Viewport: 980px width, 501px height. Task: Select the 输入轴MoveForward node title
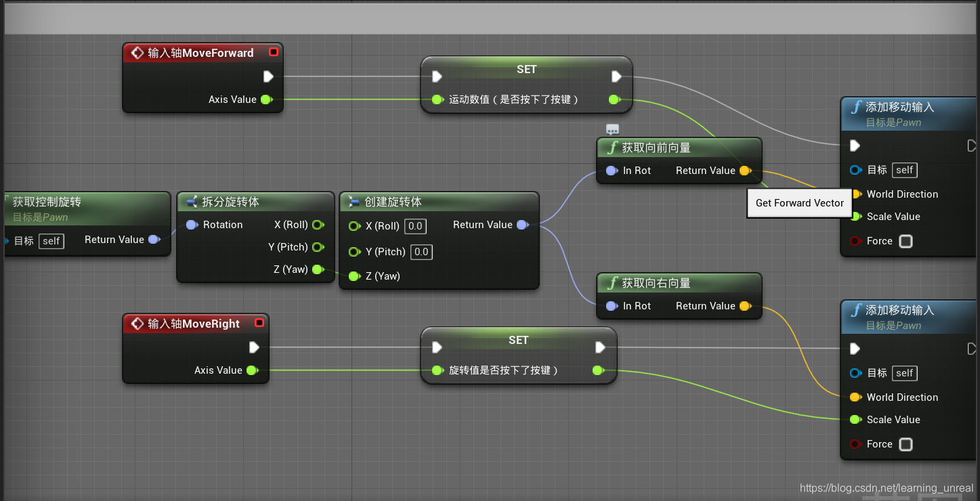tap(200, 53)
